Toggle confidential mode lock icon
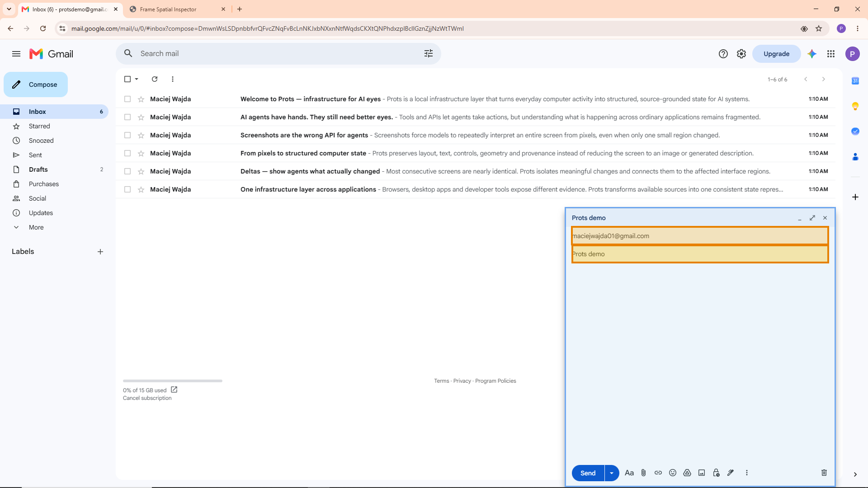Image resolution: width=868 pixels, height=488 pixels. pyautogui.click(x=716, y=473)
